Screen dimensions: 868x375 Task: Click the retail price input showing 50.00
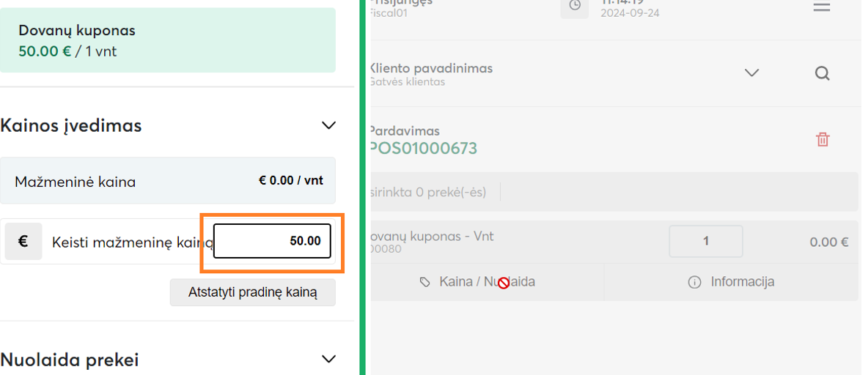tap(272, 241)
